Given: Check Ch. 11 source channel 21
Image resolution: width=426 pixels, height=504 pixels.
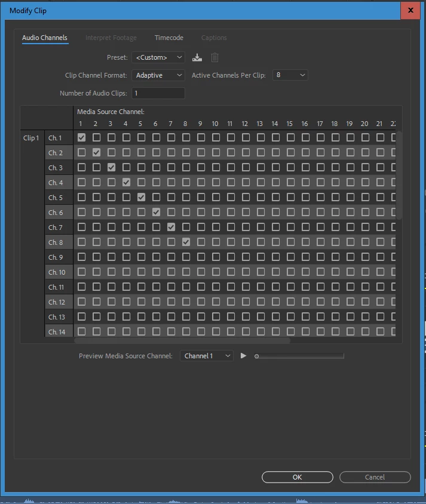Looking at the screenshot, I should 380,287.
